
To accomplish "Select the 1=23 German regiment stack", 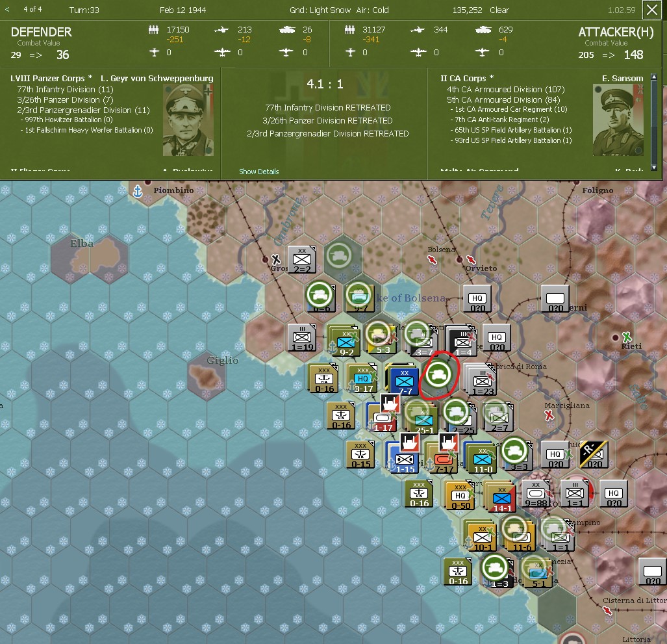I will click(482, 381).
